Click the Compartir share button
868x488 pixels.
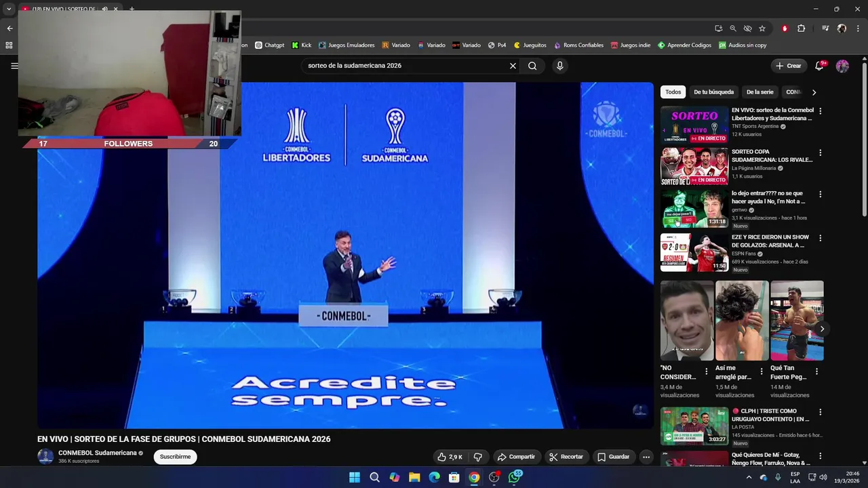click(516, 457)
